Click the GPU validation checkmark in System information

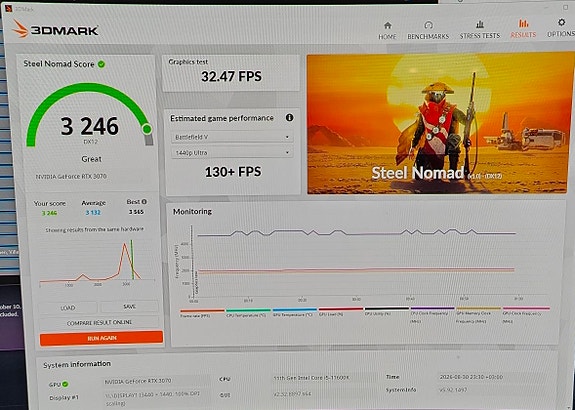pos(65,384)
